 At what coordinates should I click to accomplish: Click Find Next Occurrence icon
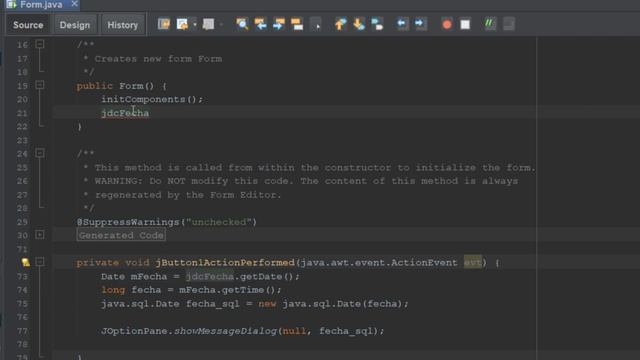coord(279,24)
